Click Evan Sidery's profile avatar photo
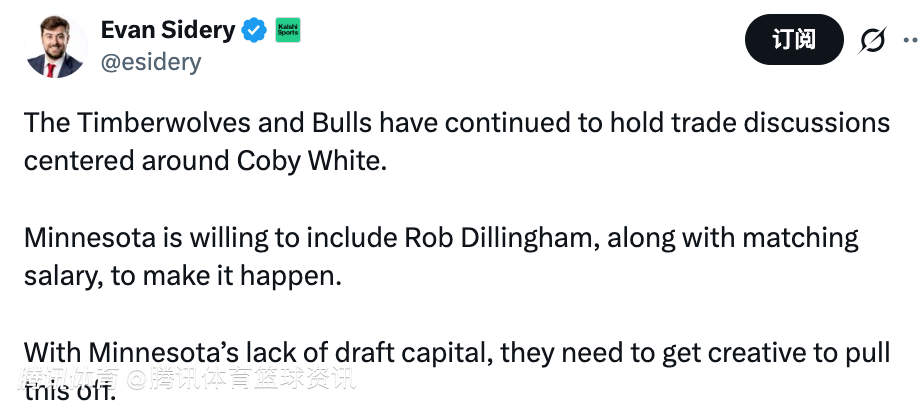This screenshot has width=918, height=406. [56, 46]
